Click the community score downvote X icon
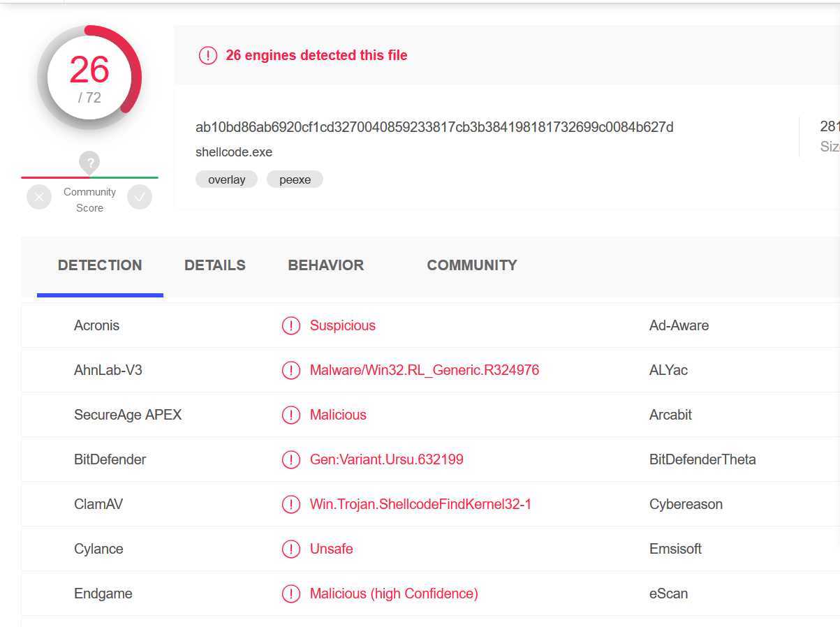 [39, 197]
